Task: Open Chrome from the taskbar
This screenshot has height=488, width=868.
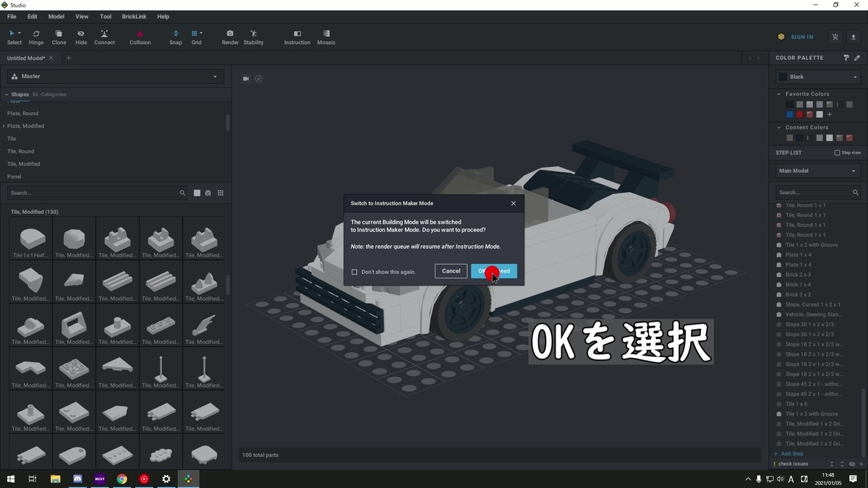Action: tap(122, 479)
